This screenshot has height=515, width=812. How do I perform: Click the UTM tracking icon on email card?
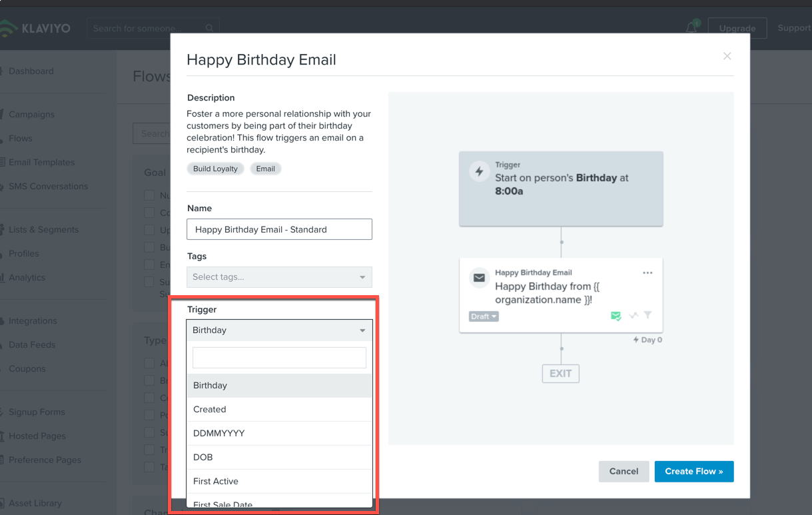(x=633, y=316)
